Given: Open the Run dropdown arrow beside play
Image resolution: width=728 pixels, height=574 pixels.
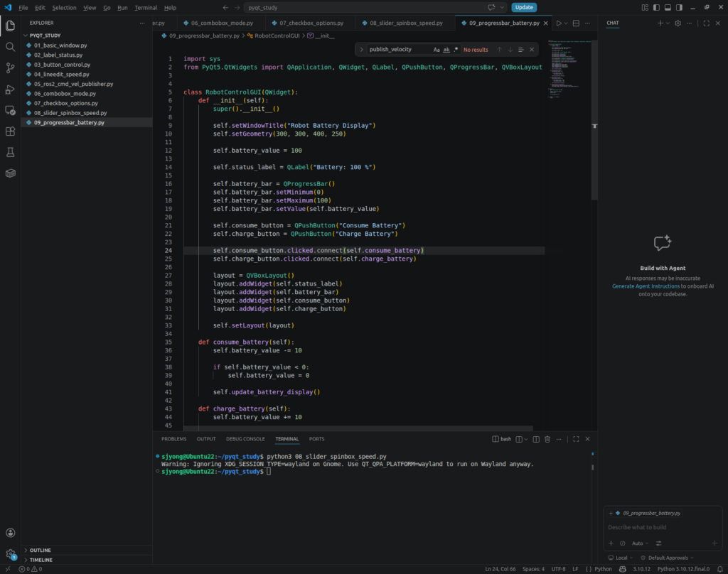Looking at the screenshot, I should pyautogui.click(x=566, y=23).
